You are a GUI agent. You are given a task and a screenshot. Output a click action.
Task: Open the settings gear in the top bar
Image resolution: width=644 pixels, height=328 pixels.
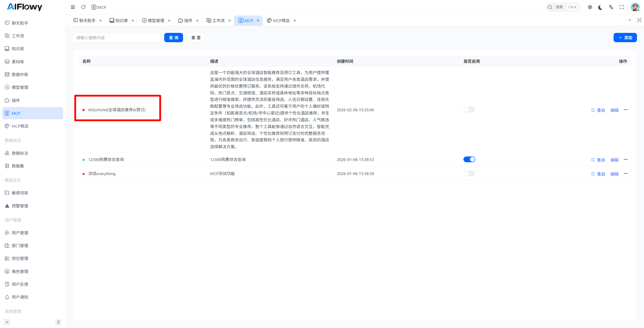coord(590,7)
